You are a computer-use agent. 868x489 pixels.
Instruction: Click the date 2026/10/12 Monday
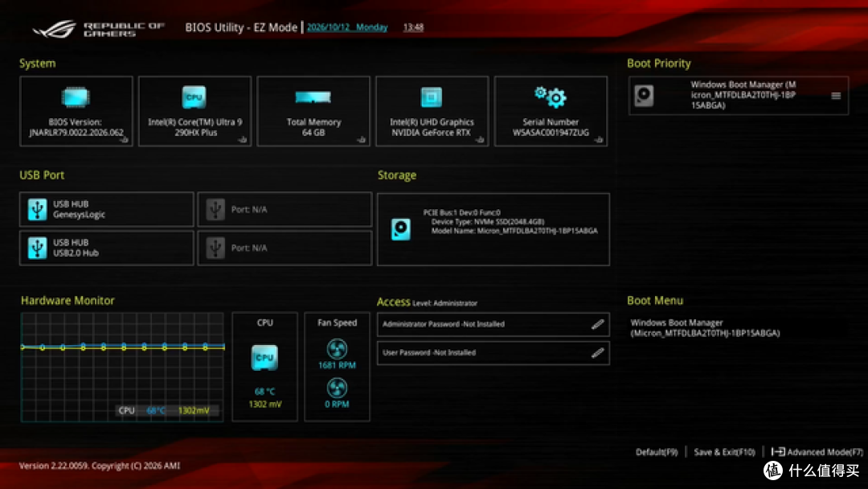click(347, 27)
